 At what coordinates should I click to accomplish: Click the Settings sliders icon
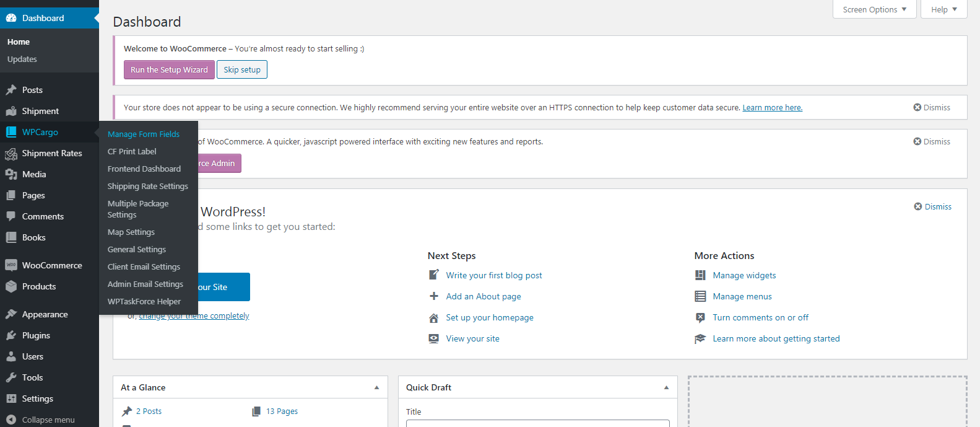pyautogui.click(x=11, y=398)
